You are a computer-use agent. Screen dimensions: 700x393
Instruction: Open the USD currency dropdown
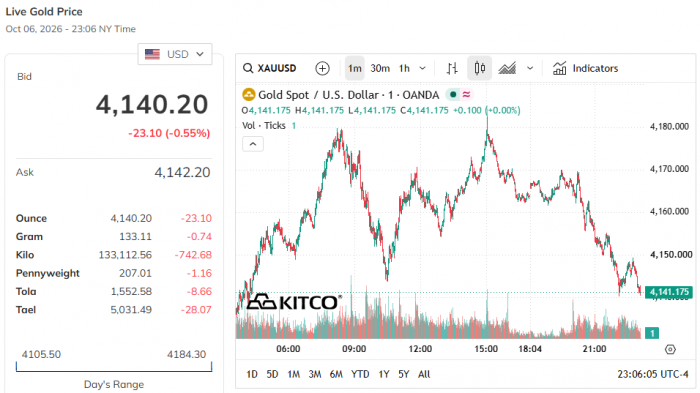(175, 54)
